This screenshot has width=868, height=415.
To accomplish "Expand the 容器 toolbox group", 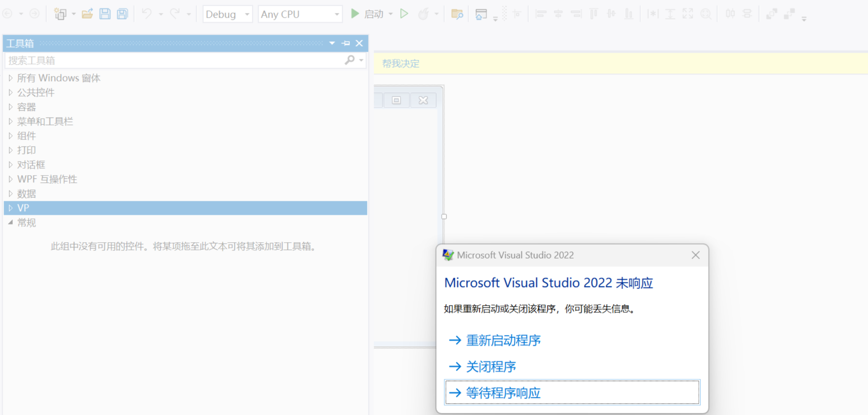I will tap(10, 107).
